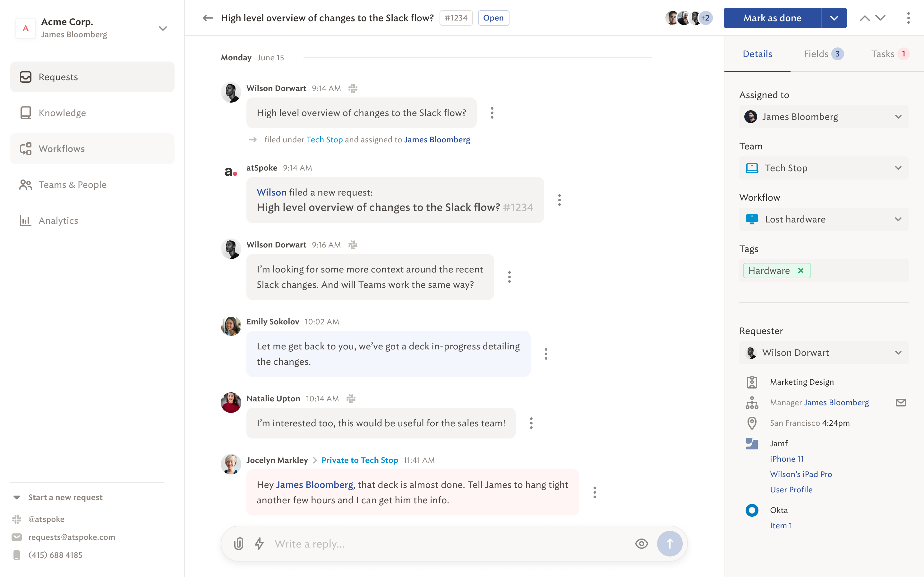924x577 pixels.
Task: Open the Wilson's iPad Pro link
Action: tap(801, 474)
